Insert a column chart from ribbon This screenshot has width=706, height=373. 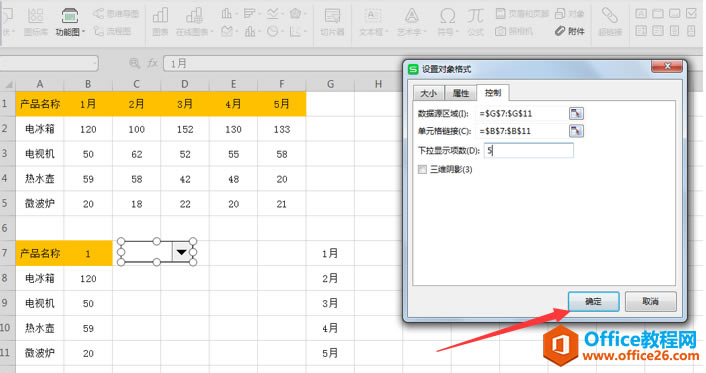click(x=229, y=14)
